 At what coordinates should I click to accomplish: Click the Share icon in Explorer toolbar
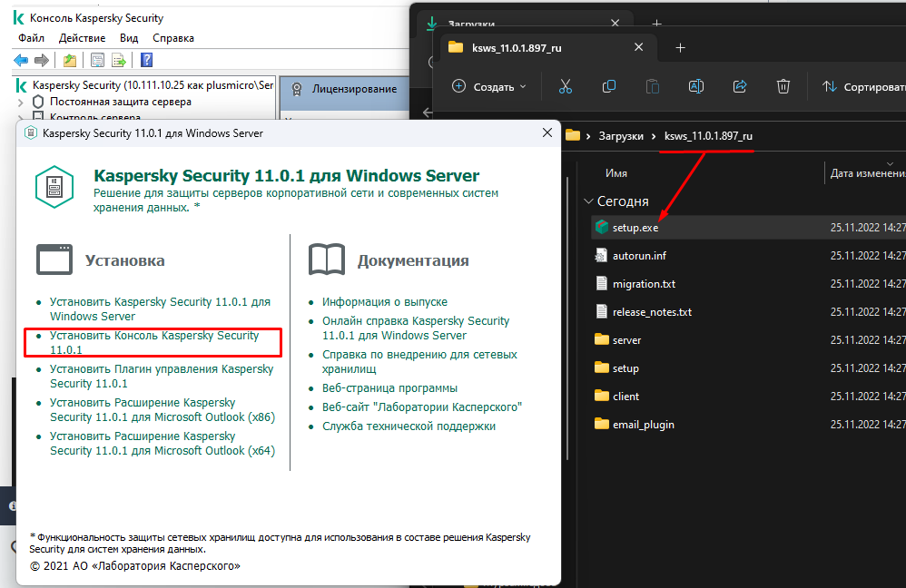tap(740, 86)
